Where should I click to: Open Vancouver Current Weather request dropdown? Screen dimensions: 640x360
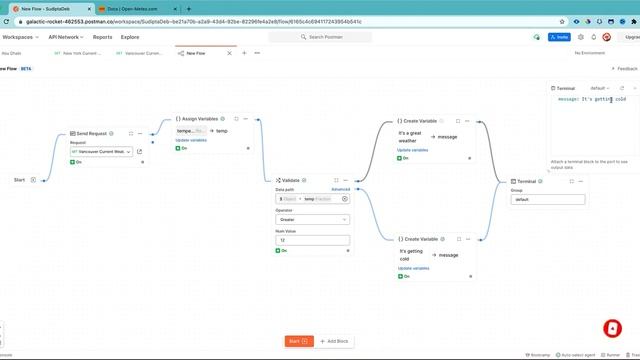pos(101,151)
